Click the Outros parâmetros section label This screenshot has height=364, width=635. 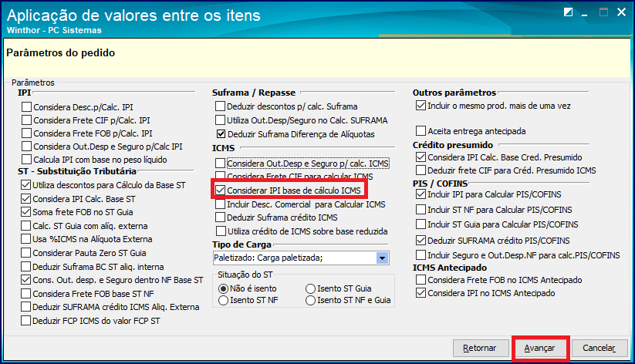[x=454, y=93]
